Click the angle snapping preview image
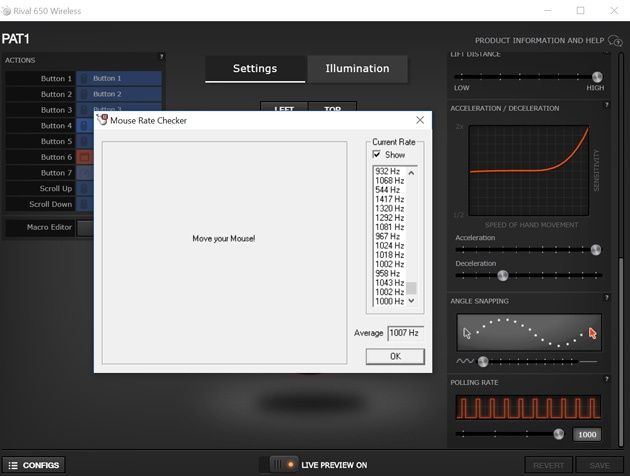630x476 pixels. tap(529, 333)
